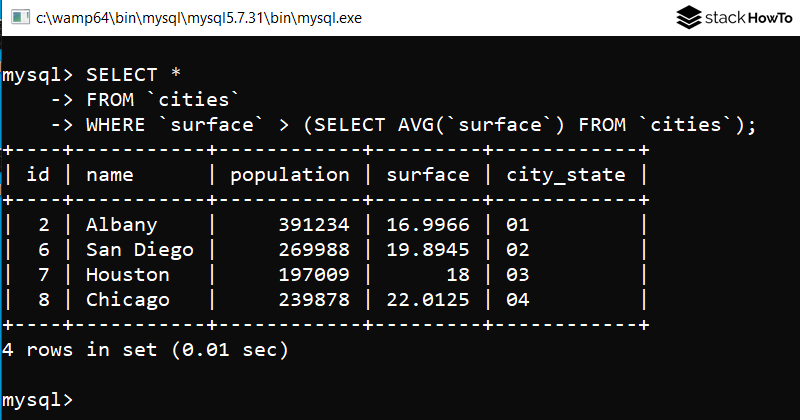Click the "name" column header

click(x=110, y=175)
